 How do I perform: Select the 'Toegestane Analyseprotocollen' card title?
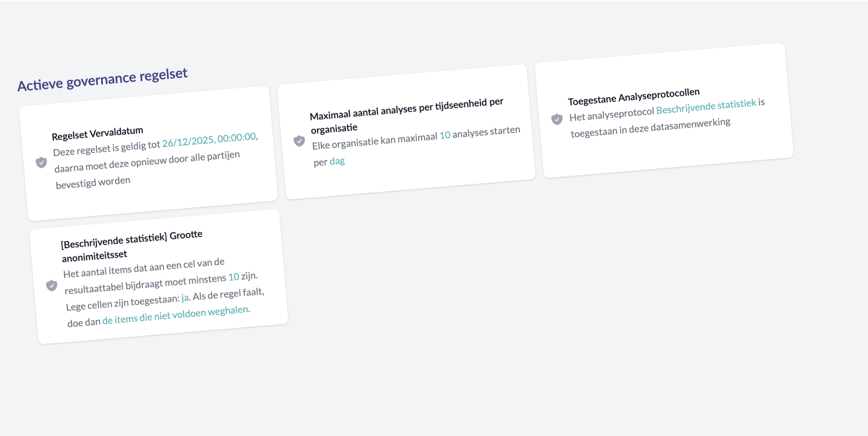point(633,97)
